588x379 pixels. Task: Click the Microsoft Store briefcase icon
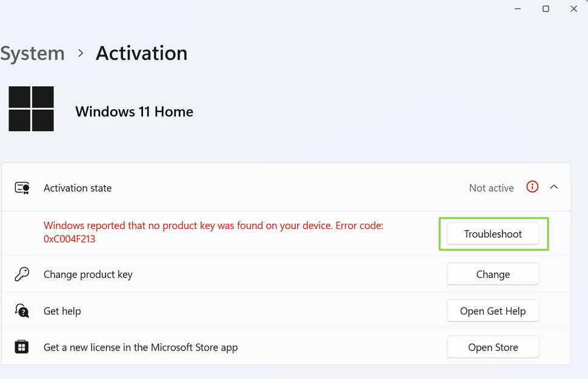tap(22, 347)
